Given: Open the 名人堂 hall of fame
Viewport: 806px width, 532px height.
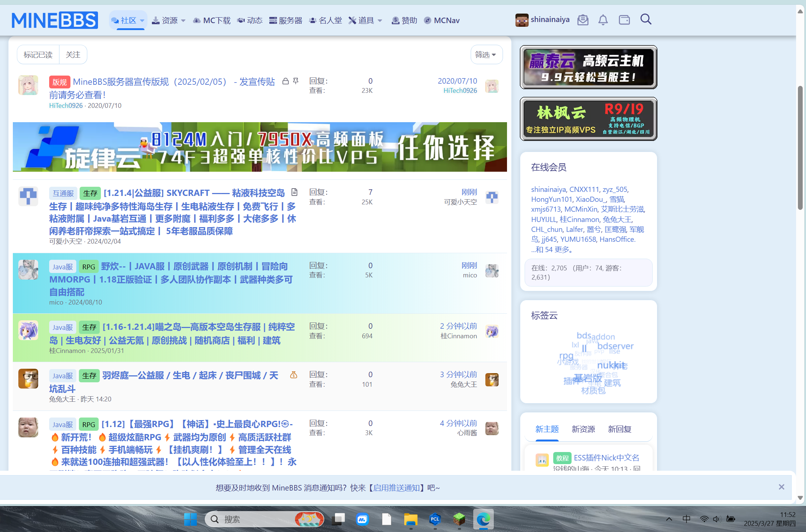Looking at the screenshot, I should pos(325,21).
